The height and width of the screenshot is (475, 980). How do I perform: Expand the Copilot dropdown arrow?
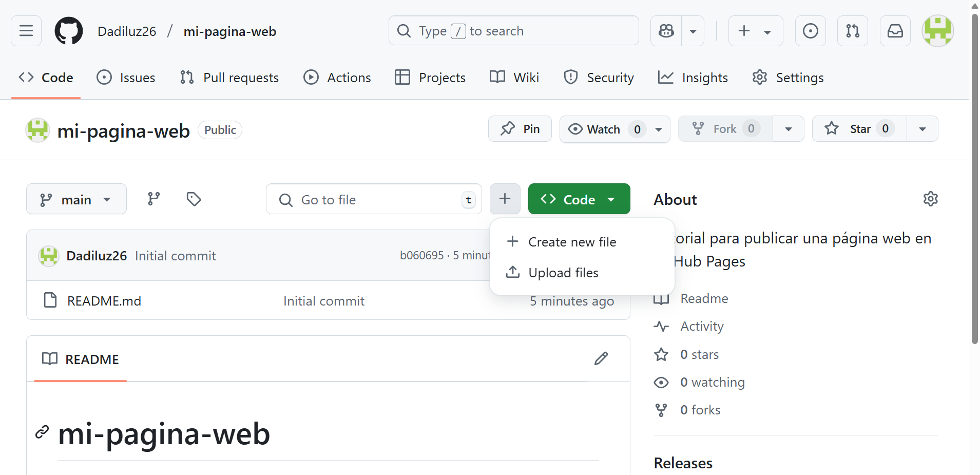coord(693,31)
